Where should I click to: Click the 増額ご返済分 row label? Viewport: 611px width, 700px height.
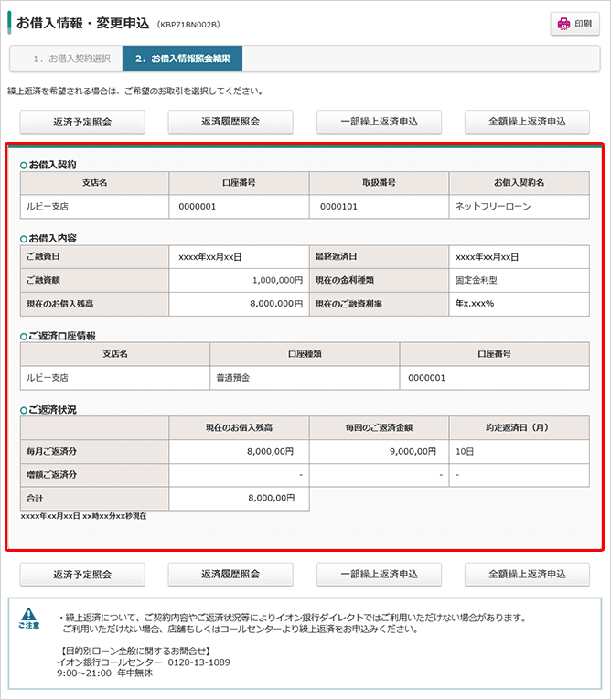pos(51,475)
